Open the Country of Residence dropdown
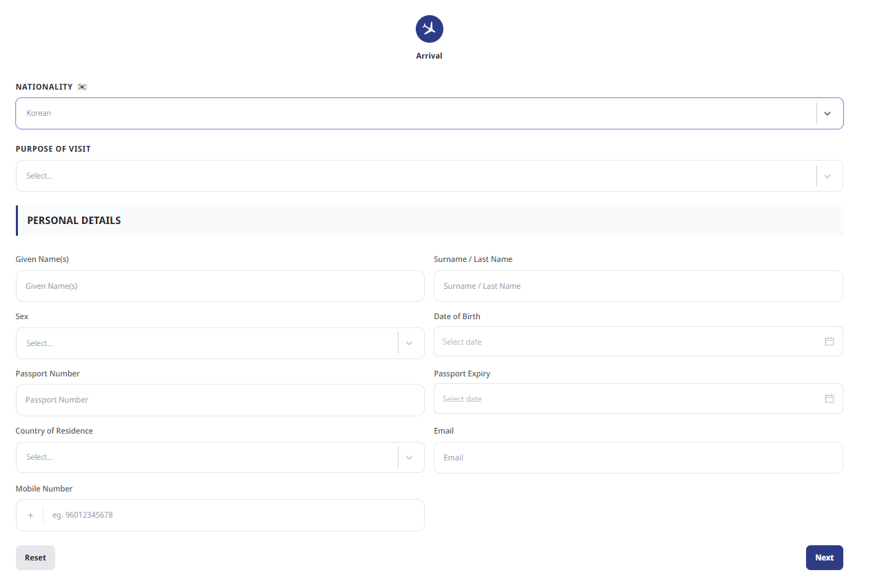The width and height of the screenshot is (875, 588). tap(220, 457)
